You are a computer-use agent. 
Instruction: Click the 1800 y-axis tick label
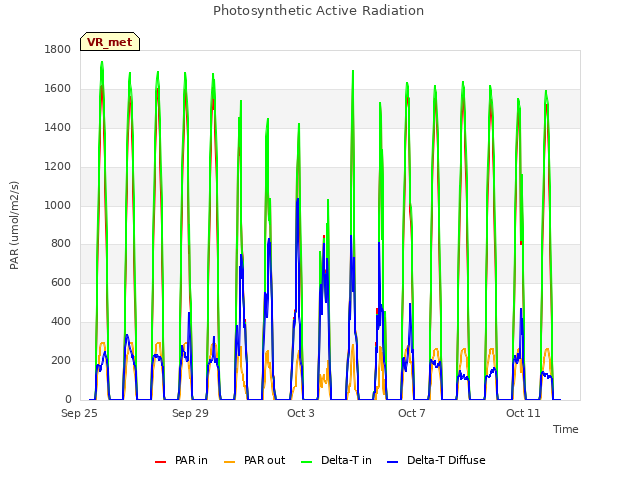coord(58,50)
